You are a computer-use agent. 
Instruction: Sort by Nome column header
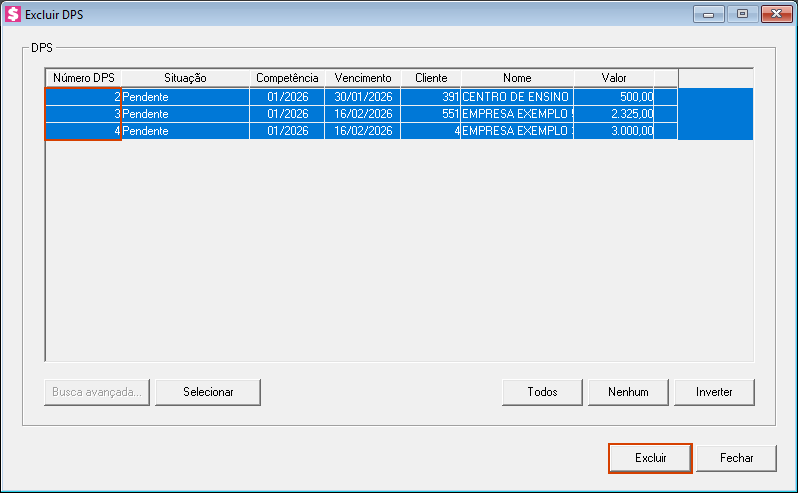(x=517, y=78)
